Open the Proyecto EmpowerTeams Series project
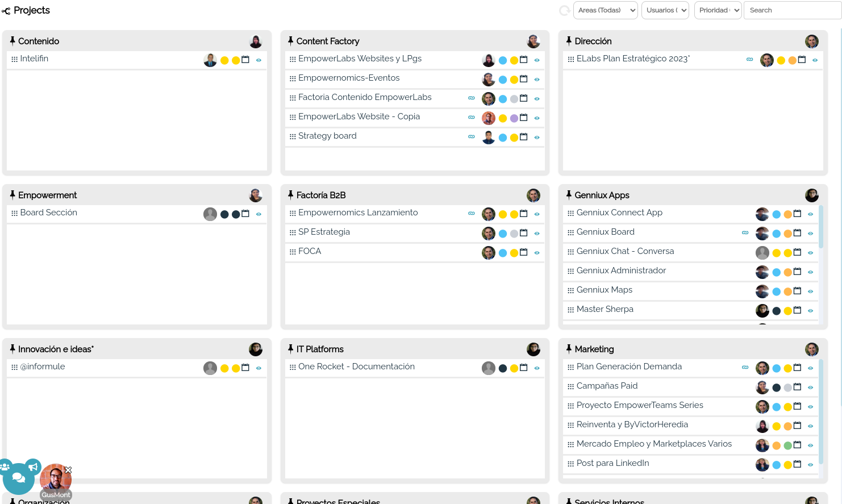 [640, 405]
